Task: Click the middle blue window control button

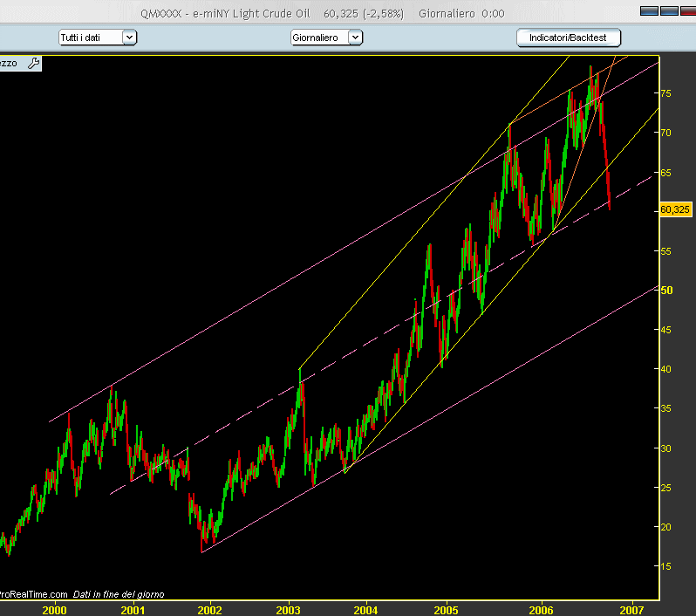Action: (669, 10)
